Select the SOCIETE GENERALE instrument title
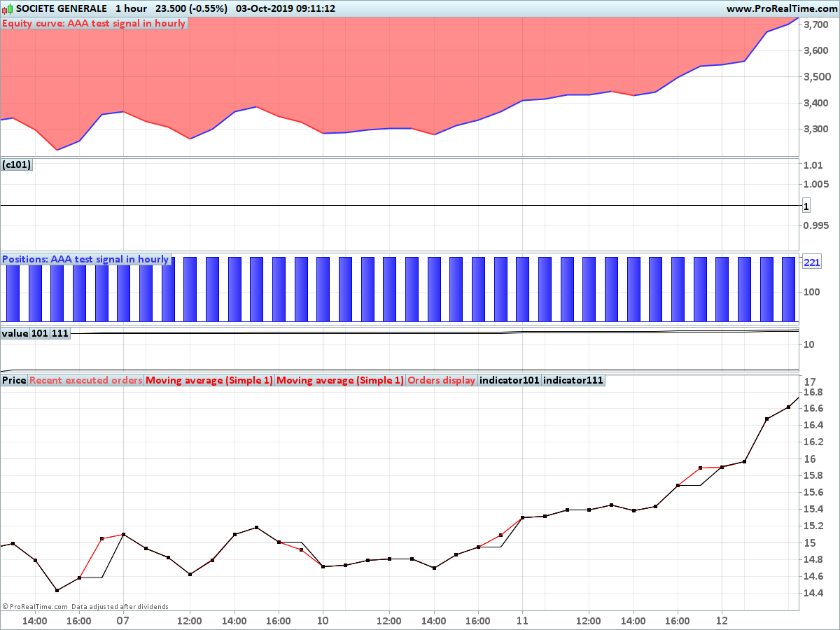 coord(62,8)
